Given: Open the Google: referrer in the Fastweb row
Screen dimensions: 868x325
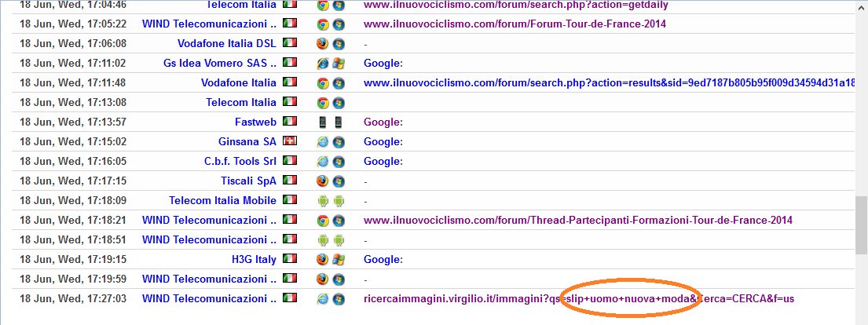Looking at the screenshot, I should (383, 122).
